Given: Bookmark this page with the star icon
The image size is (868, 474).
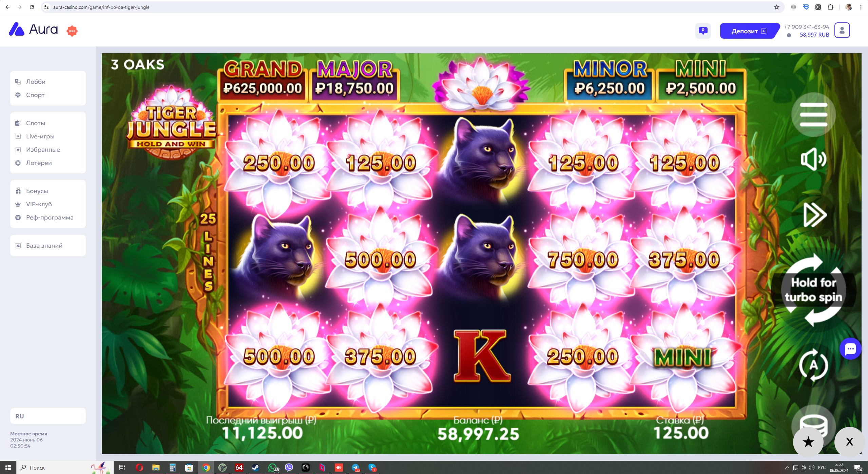Looking at the screenshot, I should click(776, 7).
